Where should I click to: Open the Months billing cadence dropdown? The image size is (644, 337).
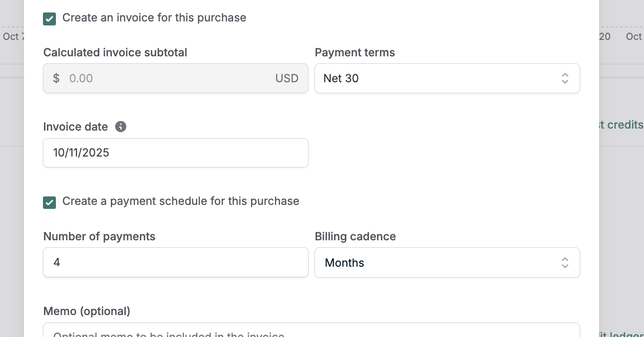click(x=447, y=263)
